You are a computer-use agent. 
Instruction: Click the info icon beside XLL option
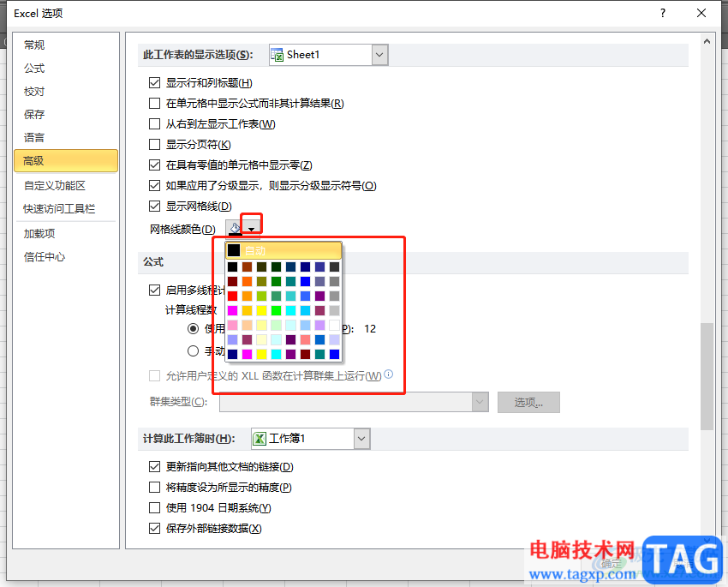[389, 374]
